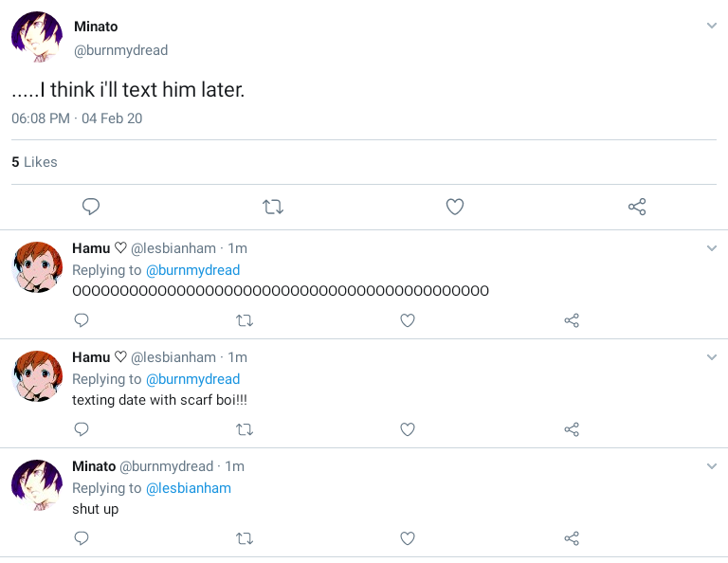Open Minato's profile picture on main tweet
Viewport: 728px width, 563px height.
click(x=37, y=37)
